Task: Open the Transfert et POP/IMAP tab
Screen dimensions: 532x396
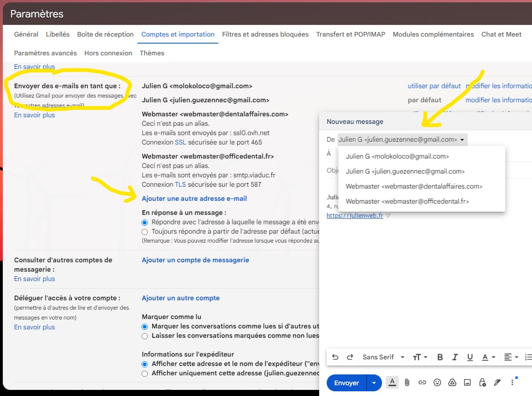Action: [x=351, y=34]
